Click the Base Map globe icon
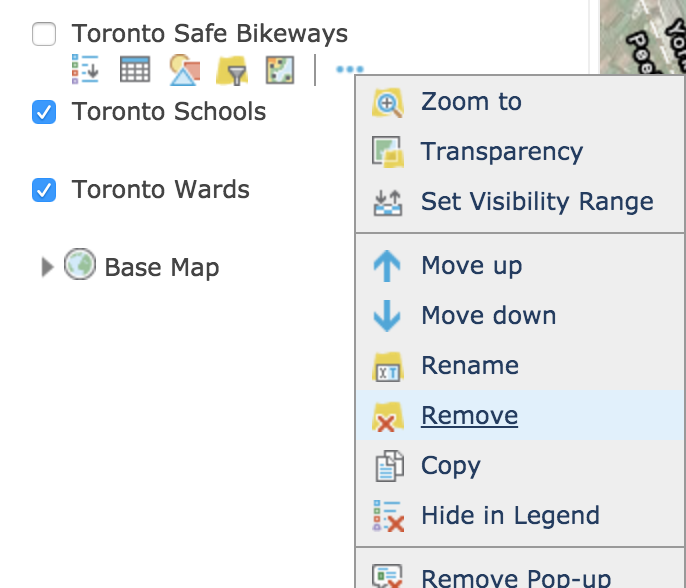The height and width of the screenshot is (588, 686). pos(80,264)
